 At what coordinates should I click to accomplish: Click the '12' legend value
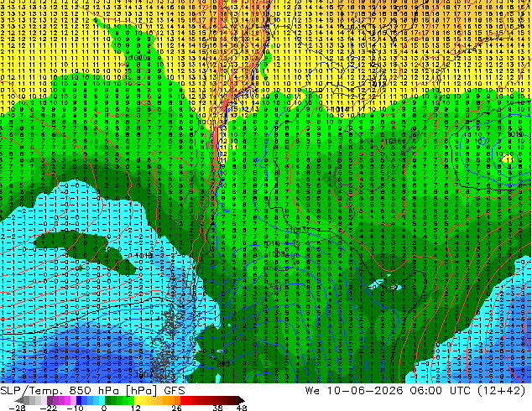(136, 408)
